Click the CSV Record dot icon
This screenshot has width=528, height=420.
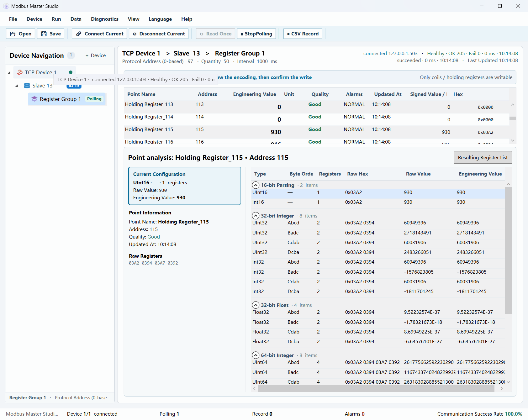click(288, 34)
